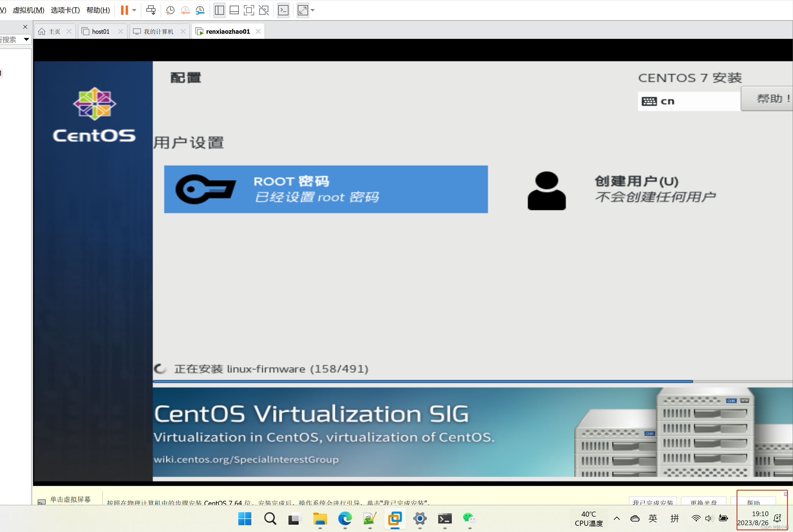Take a snapshot using clock-plus icon
793x532 pixels.
170,10
